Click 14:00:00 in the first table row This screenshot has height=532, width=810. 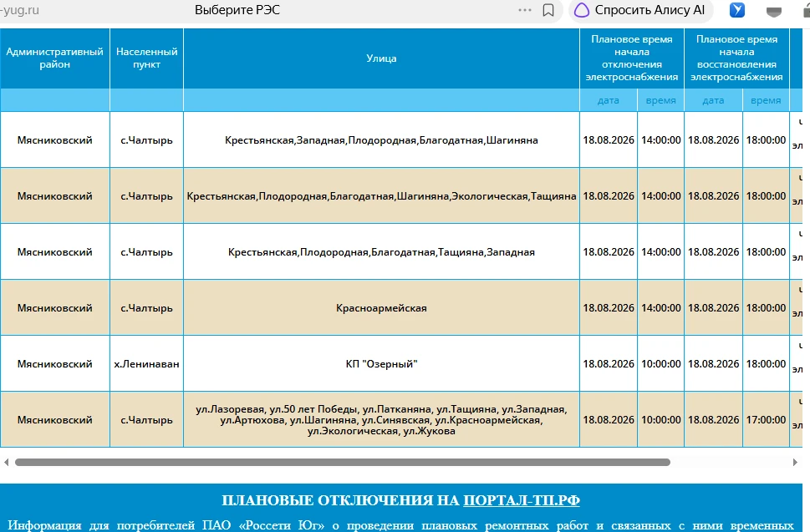click(x=660, y=139)
